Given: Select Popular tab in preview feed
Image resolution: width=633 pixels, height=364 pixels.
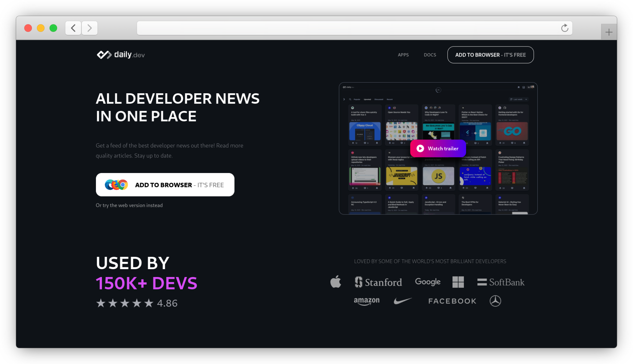Looking at the screenshot, I should (x=357, y=99).
